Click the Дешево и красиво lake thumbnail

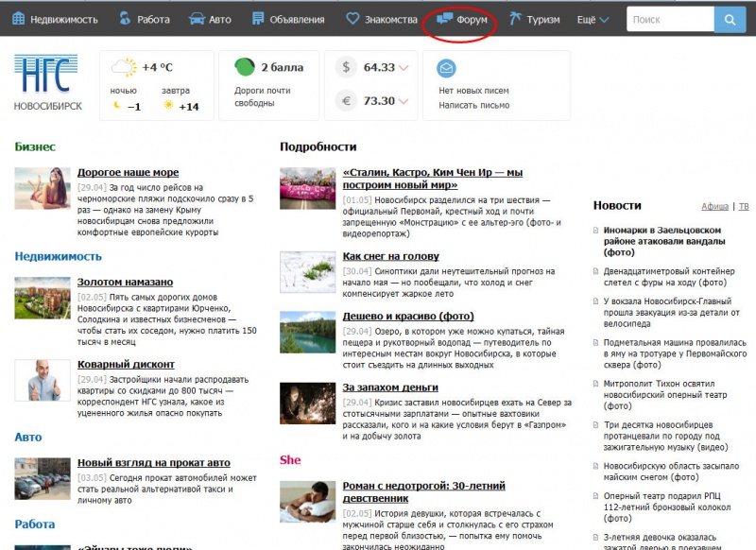(308, 332)
